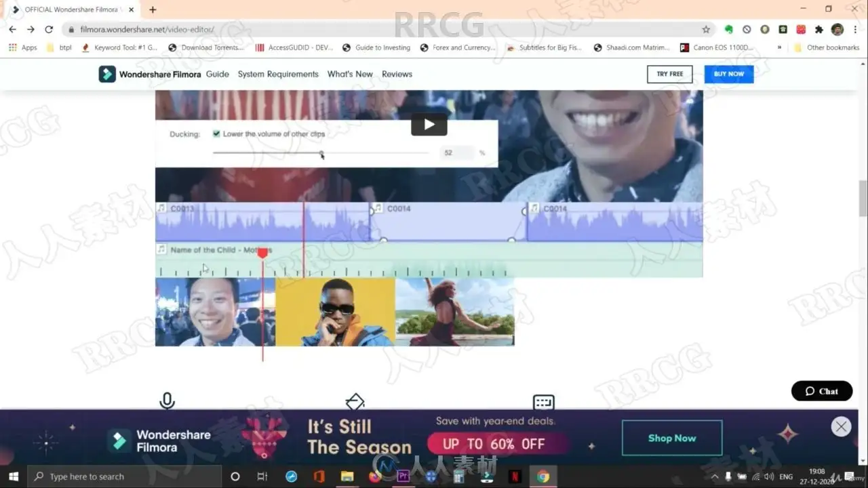Viewport: 868px width, 488px height.
Task: Select the middle C0014 audio clip
Action: tap(449, 222)
